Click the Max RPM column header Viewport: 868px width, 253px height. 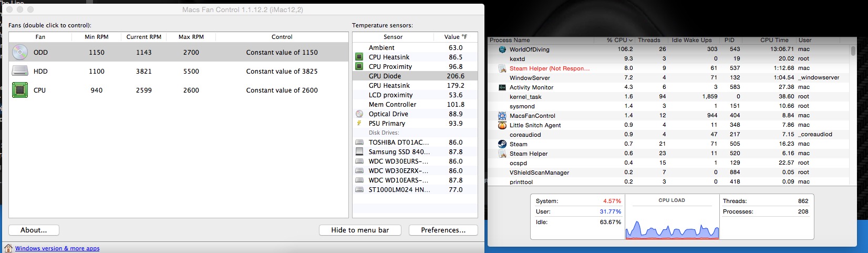point(191,37)
